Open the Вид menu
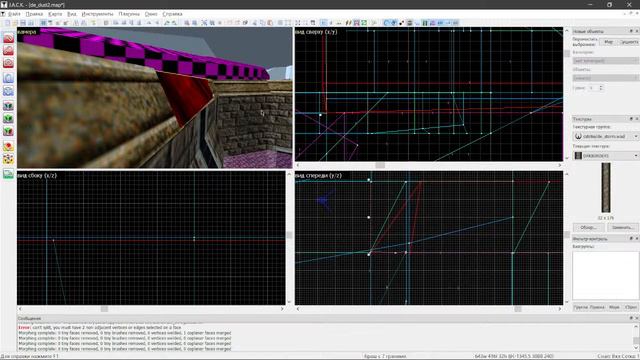Viewport: 640px width, 360px height. tap(72, 14)
